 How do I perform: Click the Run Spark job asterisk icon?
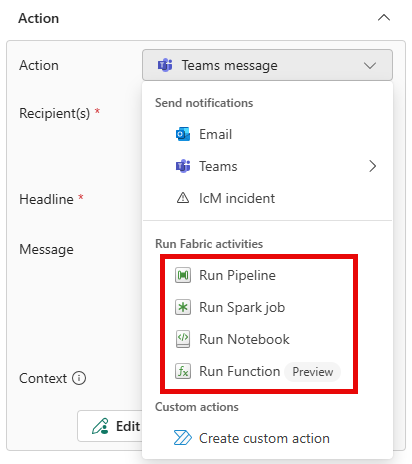point(183,307)
